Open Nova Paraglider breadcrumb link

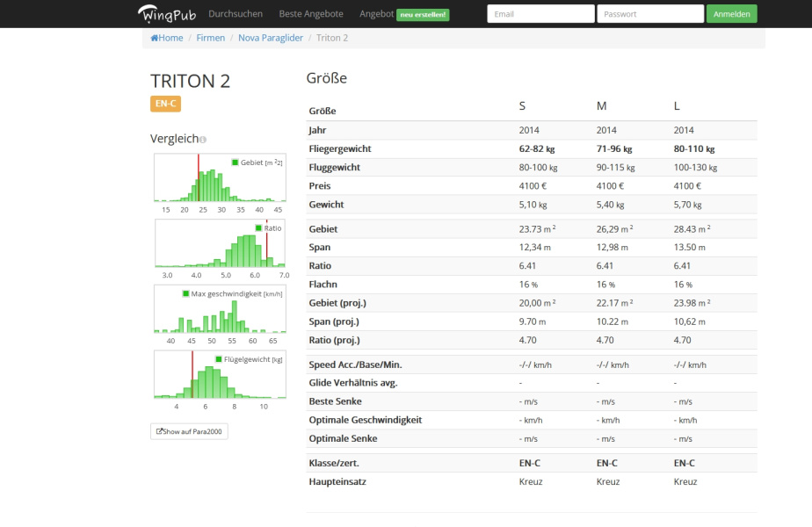(271, 38)
